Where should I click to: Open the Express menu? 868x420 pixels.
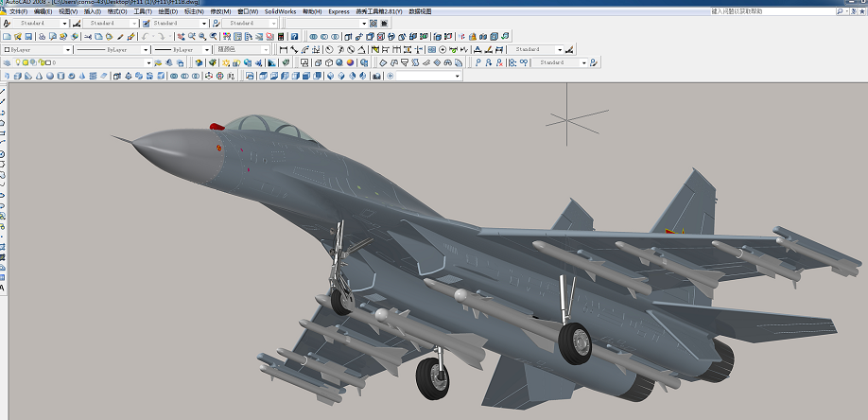click(x=338, y=11)
